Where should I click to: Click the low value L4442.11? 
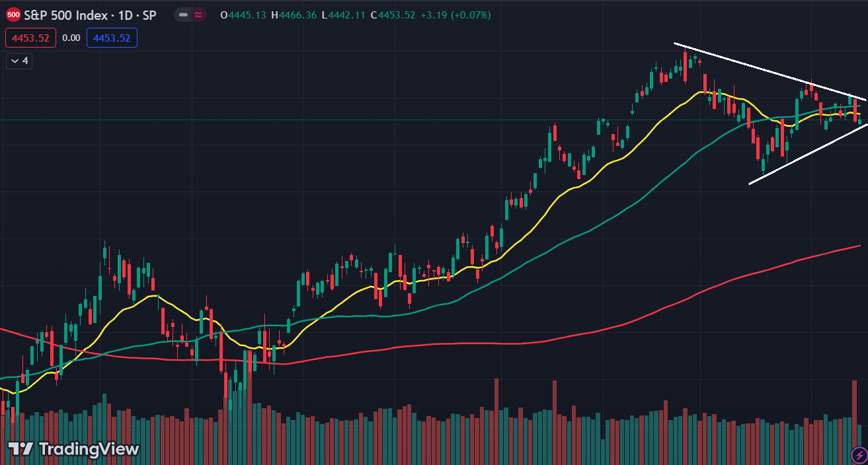344,15
